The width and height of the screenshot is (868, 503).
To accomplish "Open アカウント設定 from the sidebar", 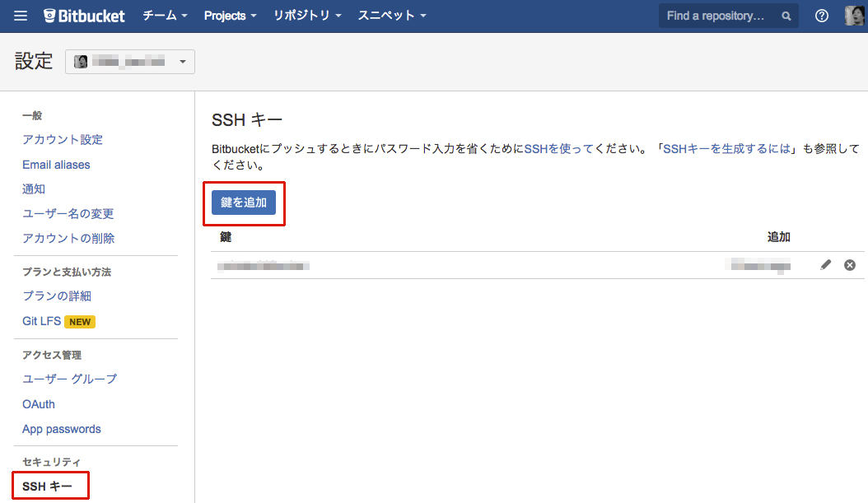I will (x=62, y=139).
